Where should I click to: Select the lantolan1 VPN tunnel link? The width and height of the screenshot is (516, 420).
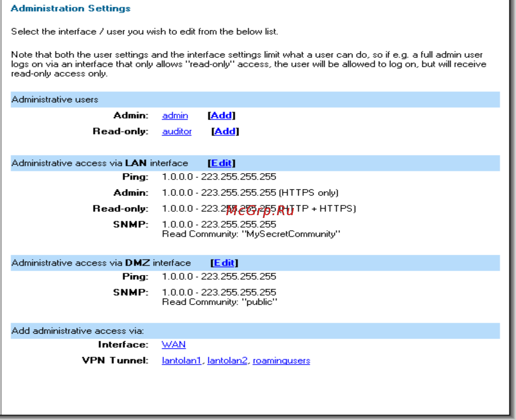click(x=182, y=360)
